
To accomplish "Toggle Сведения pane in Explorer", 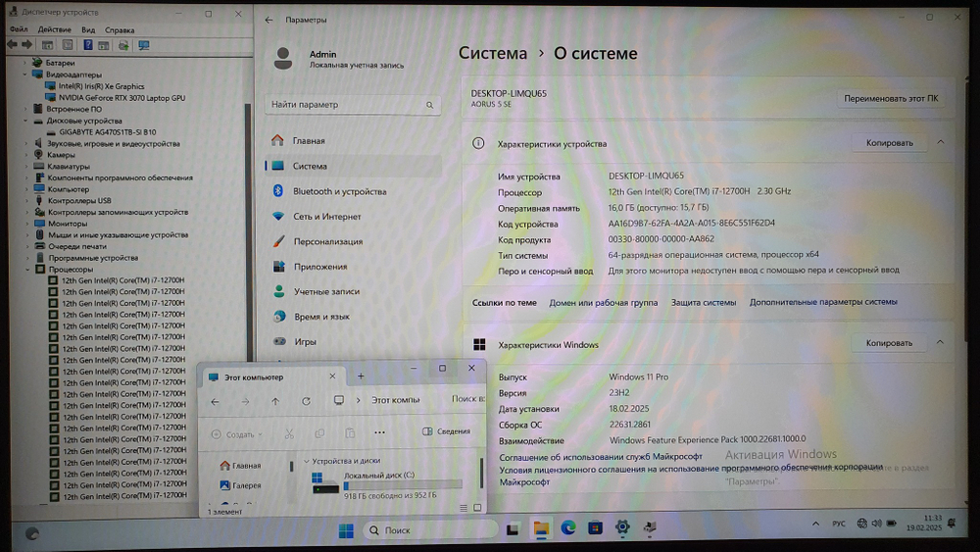I will pos(447,431).
